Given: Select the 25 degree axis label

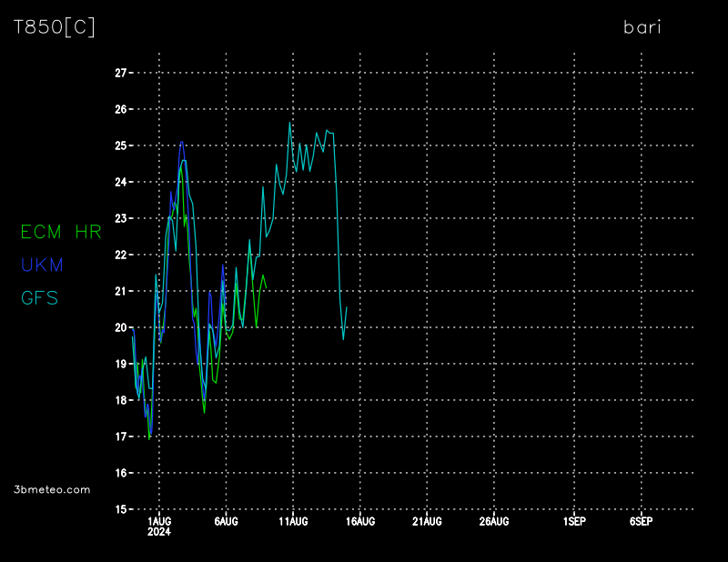Looking at the screenshot, I should coord(120,146).
